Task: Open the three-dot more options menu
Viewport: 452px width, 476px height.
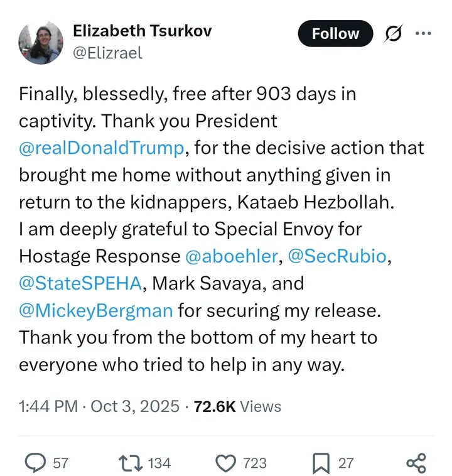Action: [424, 35]
